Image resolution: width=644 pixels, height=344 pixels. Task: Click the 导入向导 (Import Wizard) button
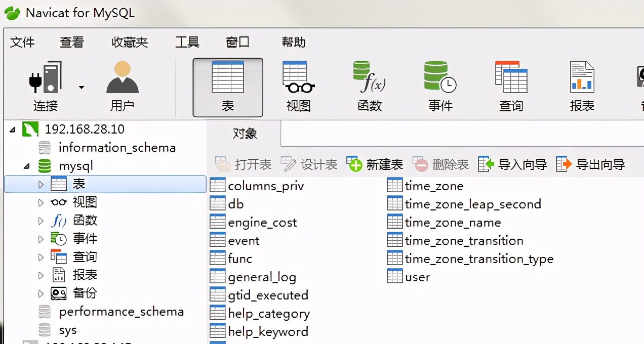(513, 164)
